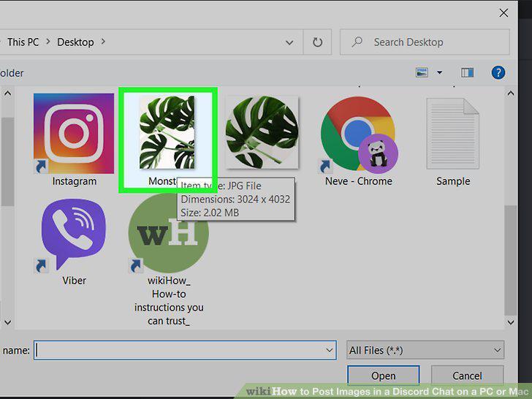Screen dimensions: 532x399
Task: Click file list scrollbar down arrow
Action: pyautogui.click(x=511, y=322)
